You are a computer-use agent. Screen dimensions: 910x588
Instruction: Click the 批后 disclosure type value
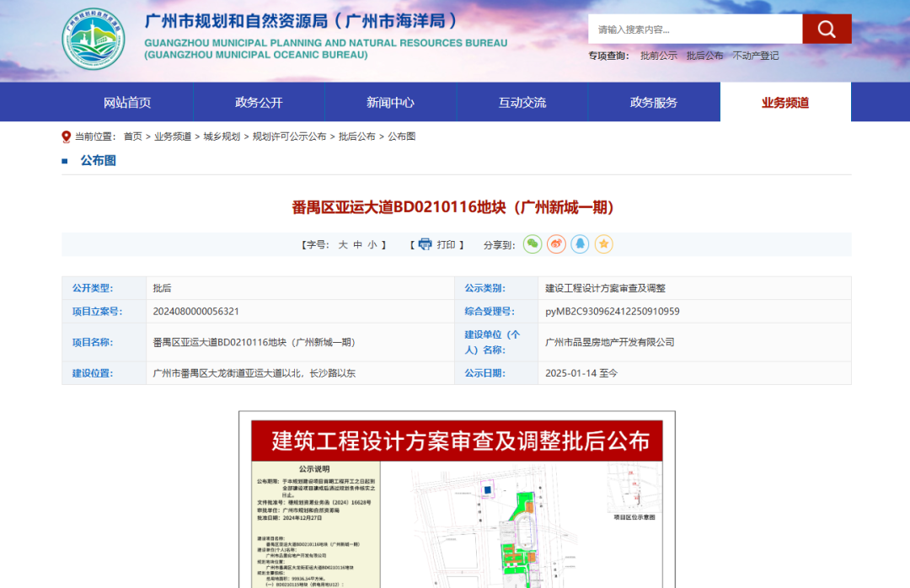[162, 288]
